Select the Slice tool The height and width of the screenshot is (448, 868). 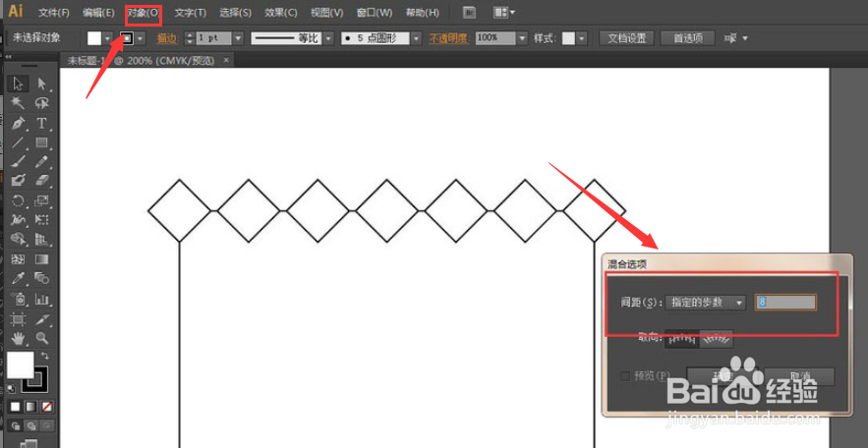pos(42,319)
